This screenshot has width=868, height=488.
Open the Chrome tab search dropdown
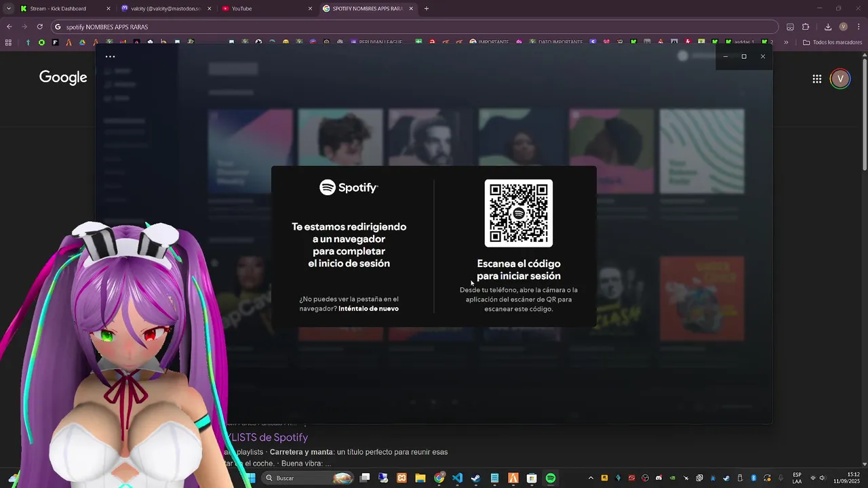[x=9, y=9]
